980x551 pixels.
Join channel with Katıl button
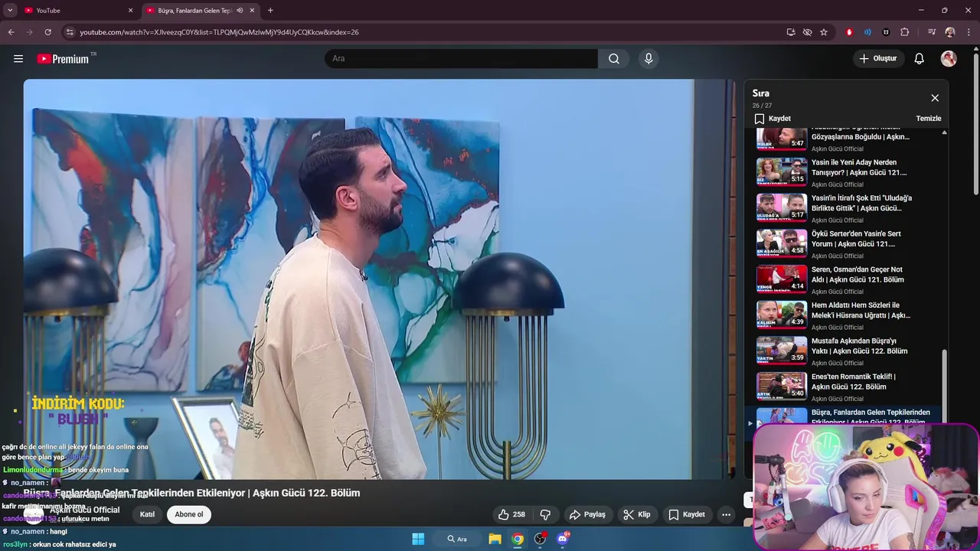coord(147,514)
